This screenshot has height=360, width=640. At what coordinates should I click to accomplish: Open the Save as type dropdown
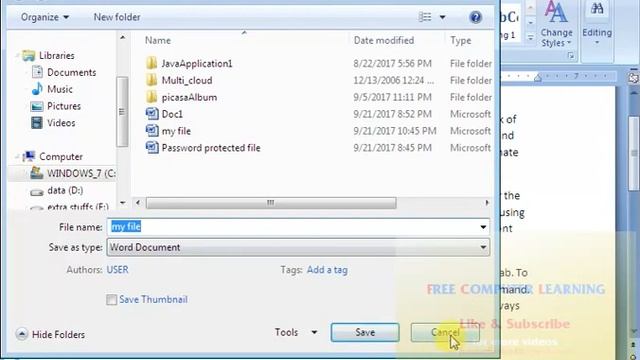(298, 247)
